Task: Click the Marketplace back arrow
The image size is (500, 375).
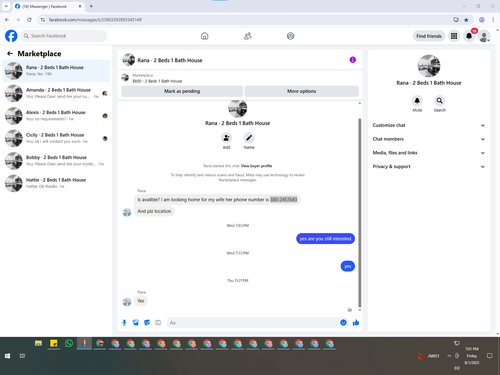Action: pos(10,53)
